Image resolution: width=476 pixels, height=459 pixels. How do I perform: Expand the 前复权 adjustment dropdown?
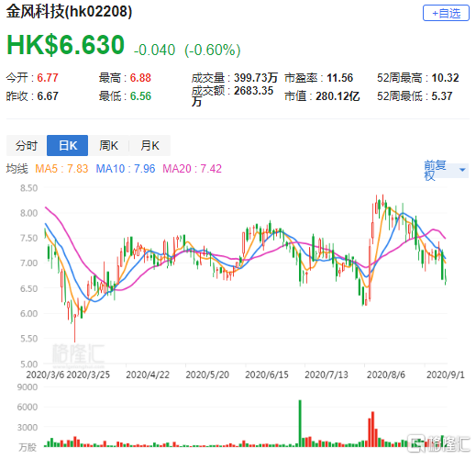coord(446,170)
